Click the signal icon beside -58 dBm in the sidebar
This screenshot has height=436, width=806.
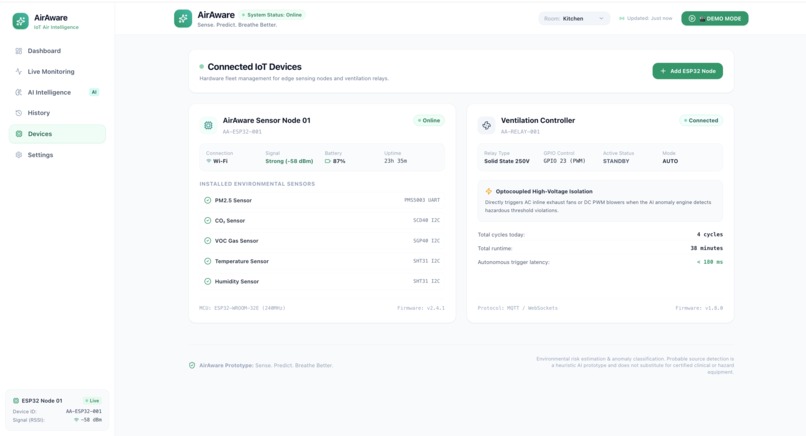point(76,420)
